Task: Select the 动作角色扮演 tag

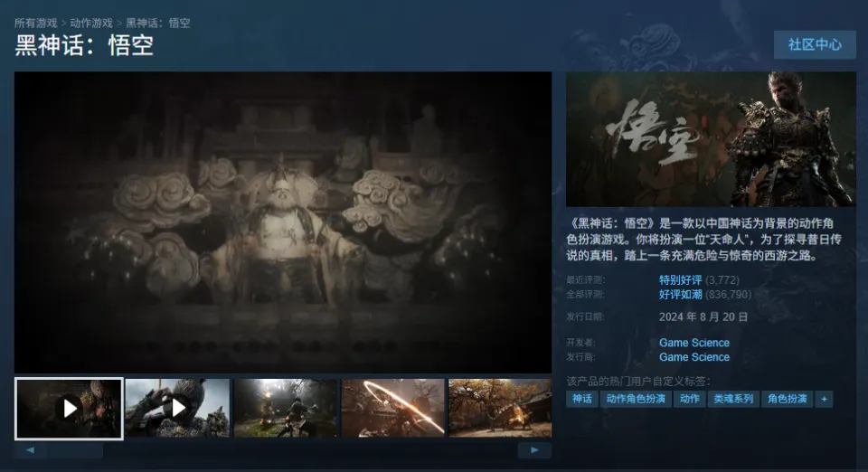Action: 636,399
